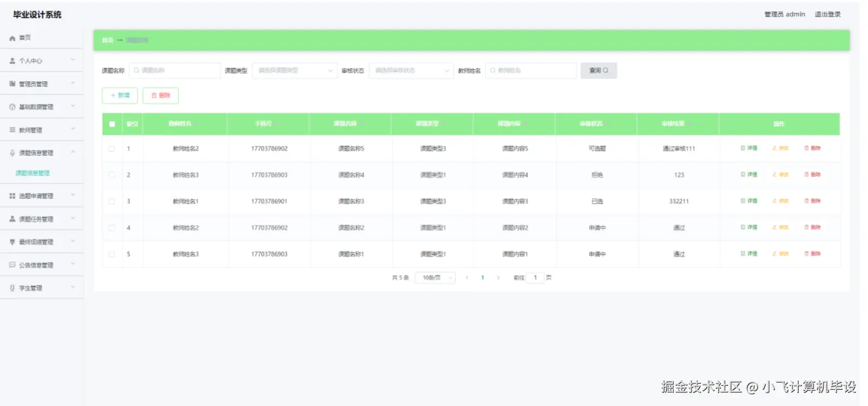Check the box for row index 2
Viewport: 868px width, 406px height.
point(112,175)
